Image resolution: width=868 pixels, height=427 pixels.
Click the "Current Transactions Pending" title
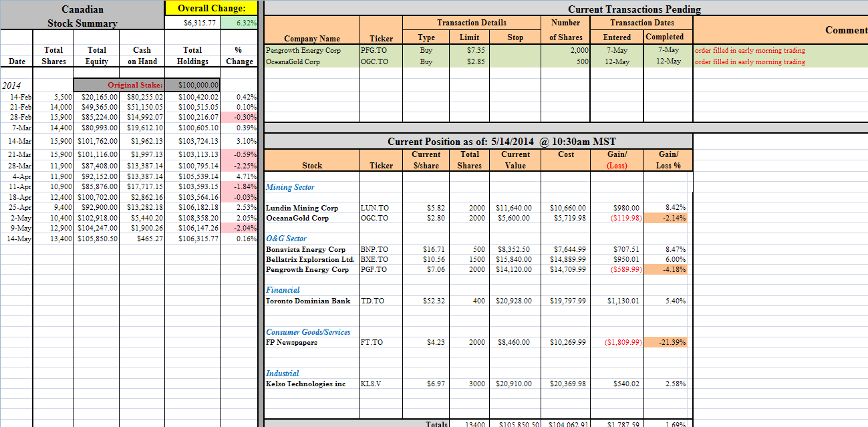[634, 9]
